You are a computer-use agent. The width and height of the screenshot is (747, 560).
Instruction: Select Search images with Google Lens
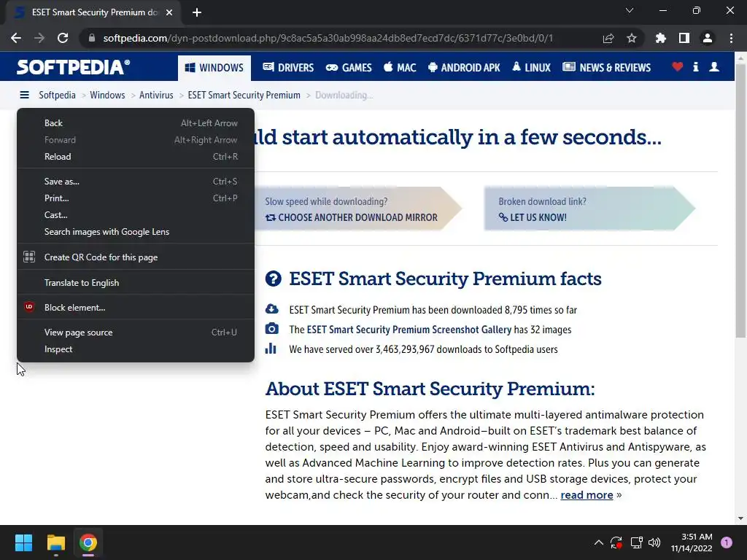point(135,232)
